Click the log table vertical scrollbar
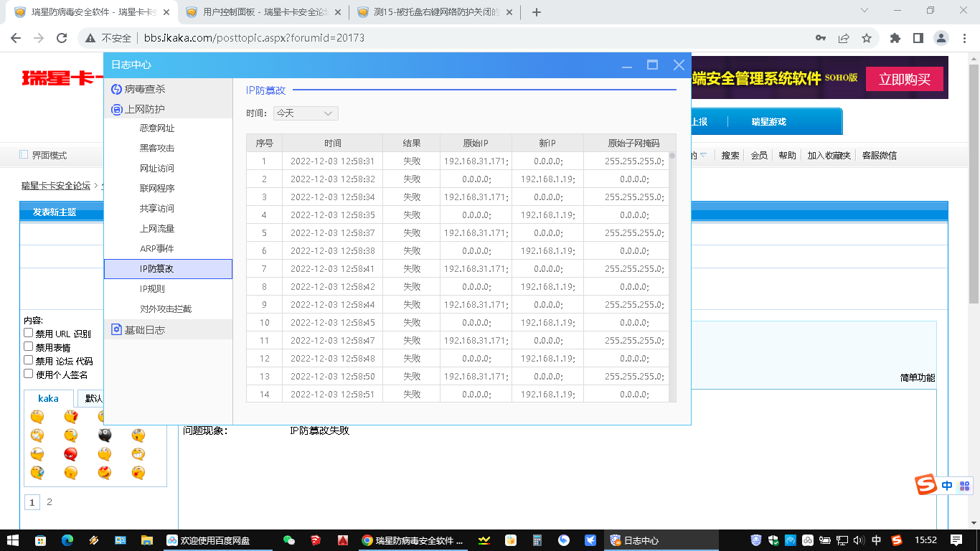Viewport: 980px width, 551px height. [672, 273]
